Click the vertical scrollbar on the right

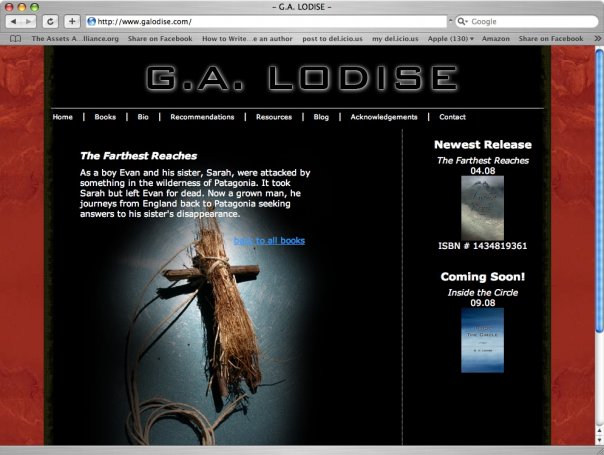pos(598,250)
